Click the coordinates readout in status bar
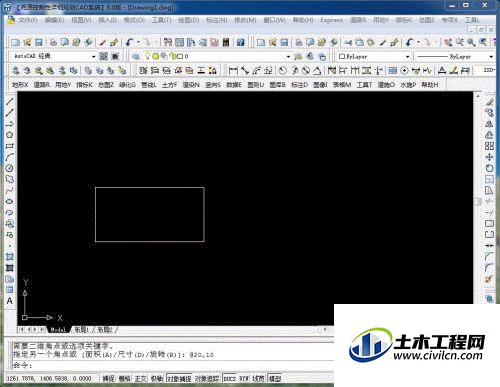This screenshot has width=500, height=387. coord(49,378)
